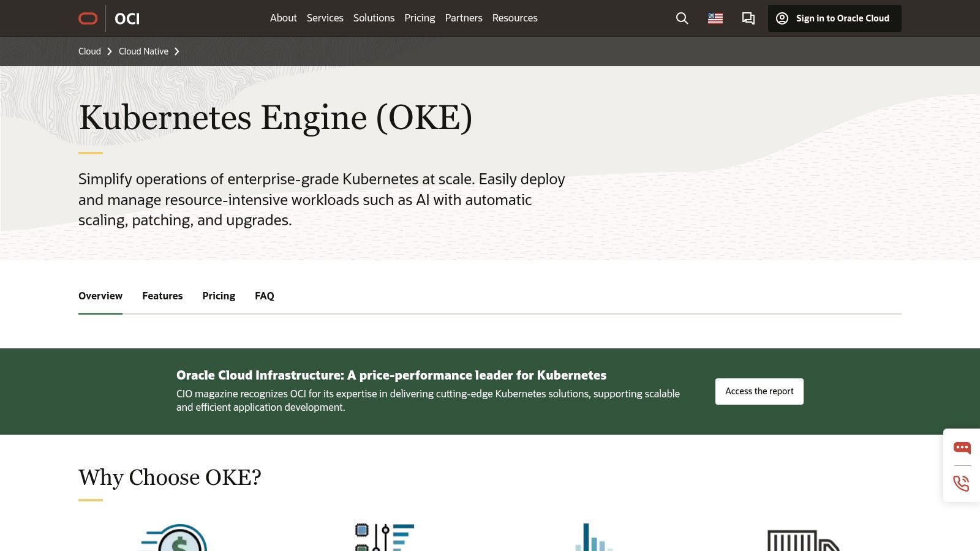Click the Oracle red logo
This screenshot has height=551, width=980.
coord(88,18)
